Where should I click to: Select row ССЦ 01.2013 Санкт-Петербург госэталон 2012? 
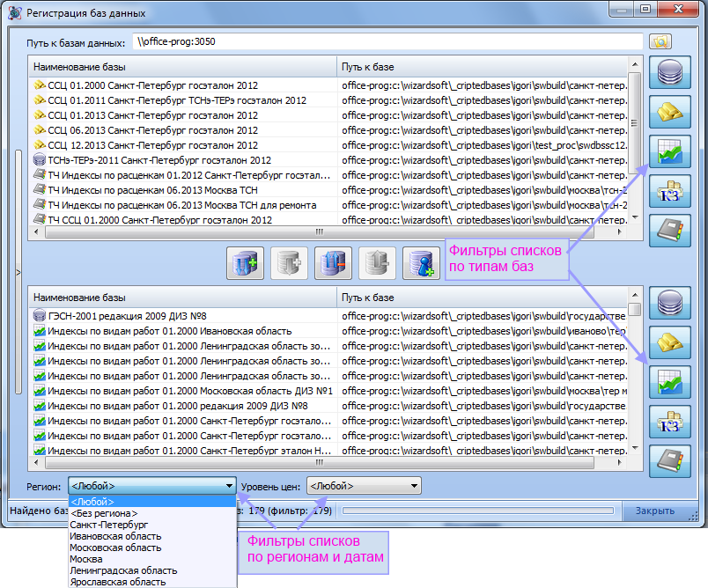(x=328, y=115)
